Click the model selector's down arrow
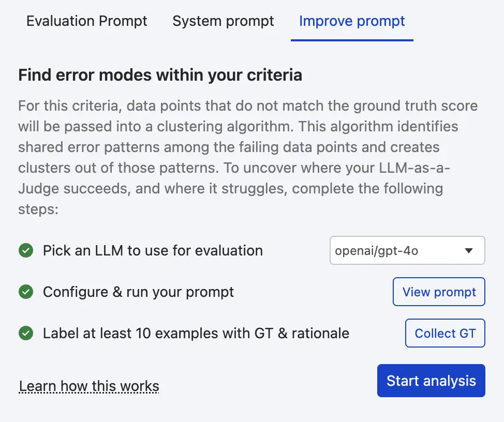 pyautogui.click(x=469, y=251)
